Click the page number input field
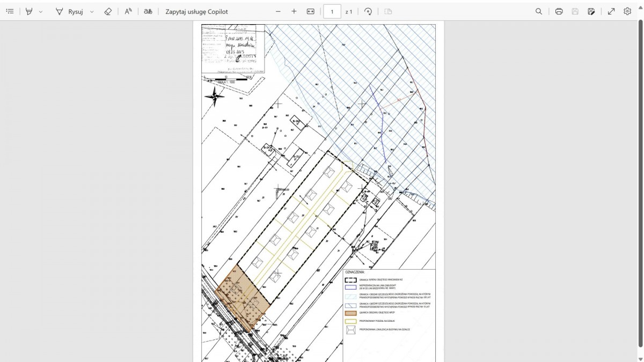Image resolution: width=644 pixels, height=362 pixels. [x=332, y=11]
